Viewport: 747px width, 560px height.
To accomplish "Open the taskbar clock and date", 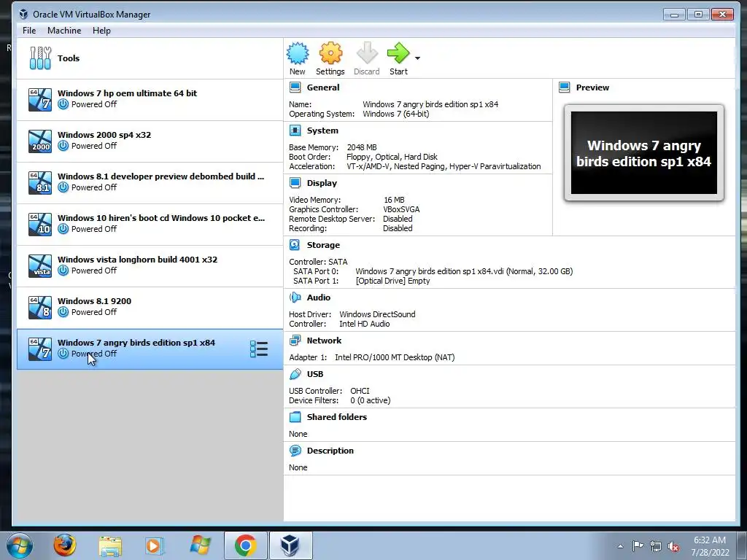I will tap(710, 545).
